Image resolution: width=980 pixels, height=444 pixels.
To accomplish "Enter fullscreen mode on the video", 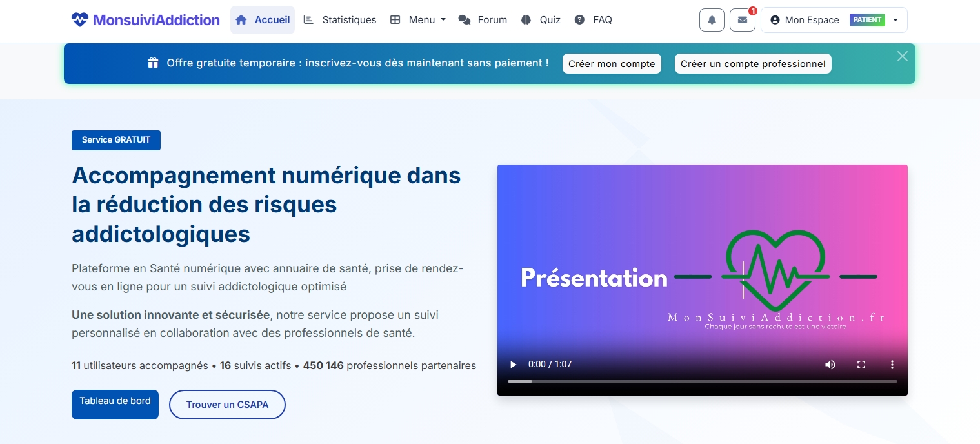I will [861, 365].
